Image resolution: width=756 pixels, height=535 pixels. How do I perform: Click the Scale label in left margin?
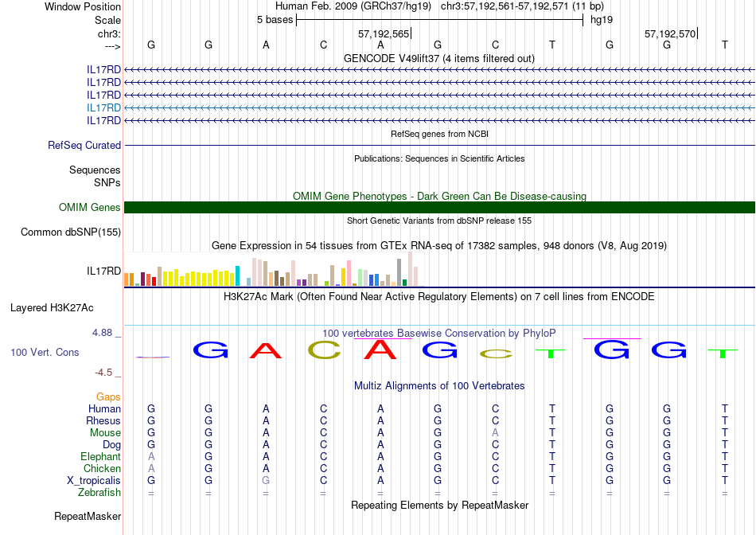tap(107, 20)
